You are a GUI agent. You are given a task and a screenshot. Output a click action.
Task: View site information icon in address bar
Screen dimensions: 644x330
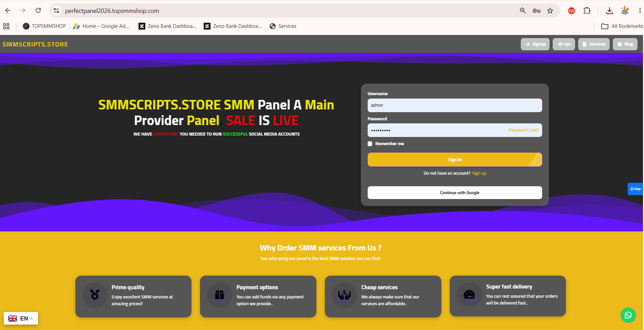pos(57,11)
